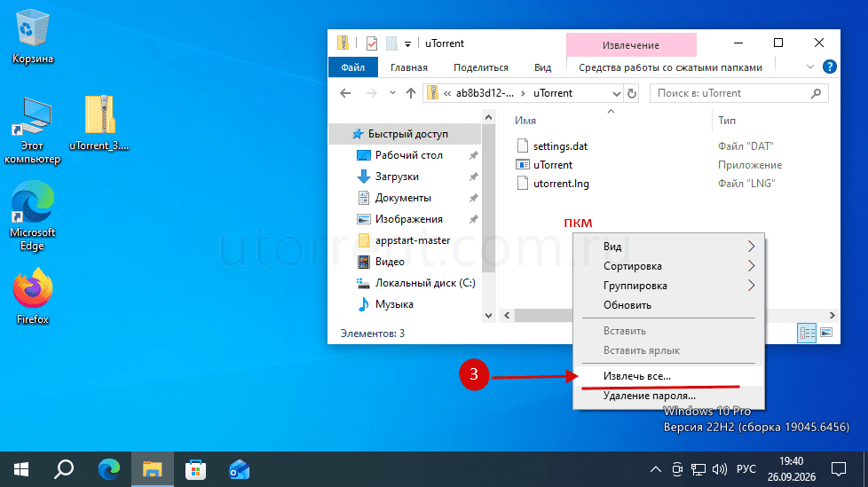Viewport: 868px width, 487px height.
Task: Select the Firefox desktop shortcut
Action: point(33,296)
